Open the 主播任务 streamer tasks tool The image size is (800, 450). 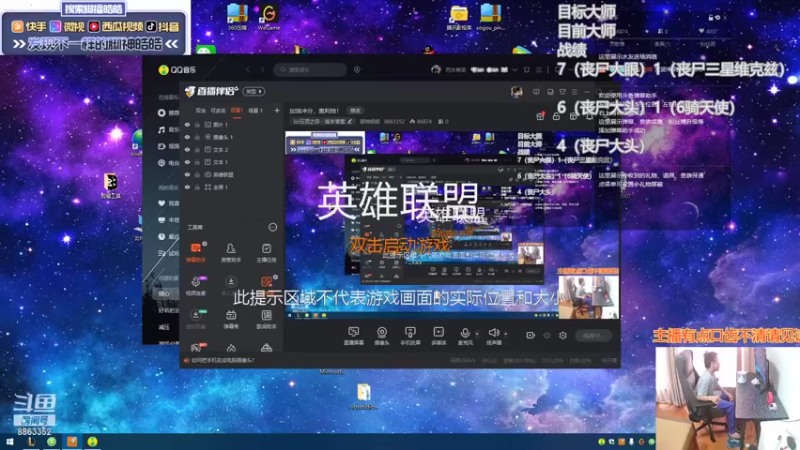click(266, 252)
